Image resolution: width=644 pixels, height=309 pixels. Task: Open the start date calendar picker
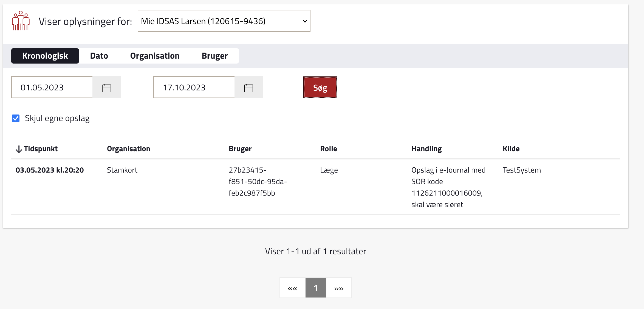[107, 88]
